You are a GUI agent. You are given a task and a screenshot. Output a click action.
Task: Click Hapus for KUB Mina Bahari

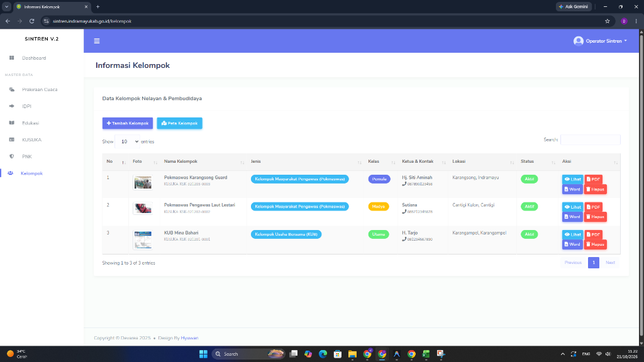tap(595, 244)
